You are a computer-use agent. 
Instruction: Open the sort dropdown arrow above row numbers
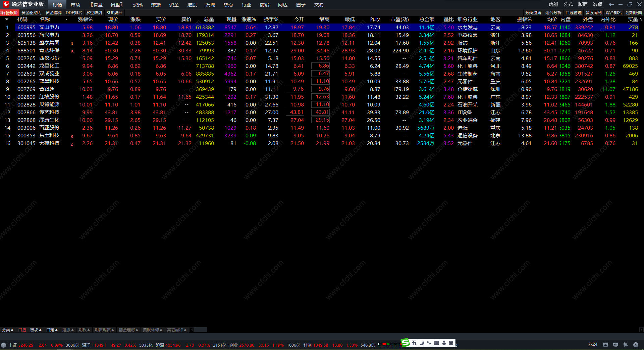(x=7, y=19)
